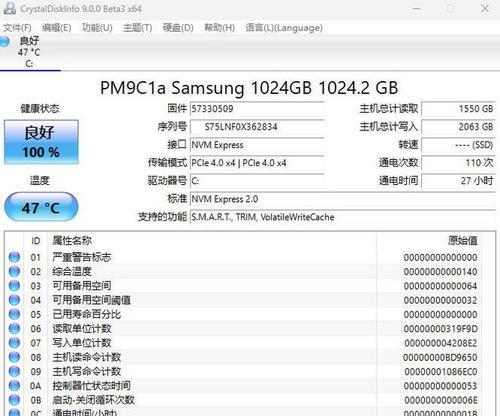Select the 主机读命令计数 attribute row
500x416 pixels.
tap(243, 357)
